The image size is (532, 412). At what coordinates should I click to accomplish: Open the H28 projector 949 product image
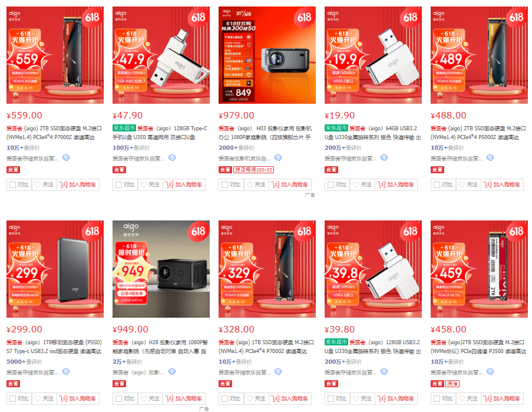(x=161, y=269)
